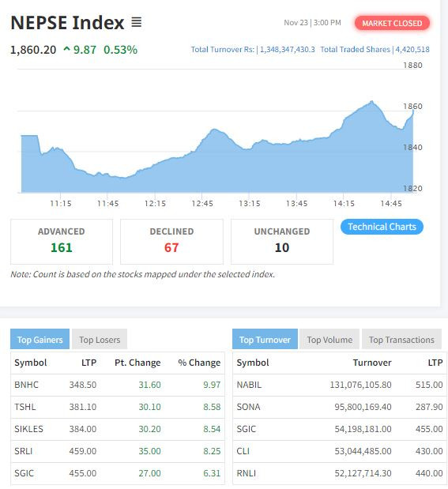
Task: Open RNLI symbol in turnover table
Action: tap(247, 473)
